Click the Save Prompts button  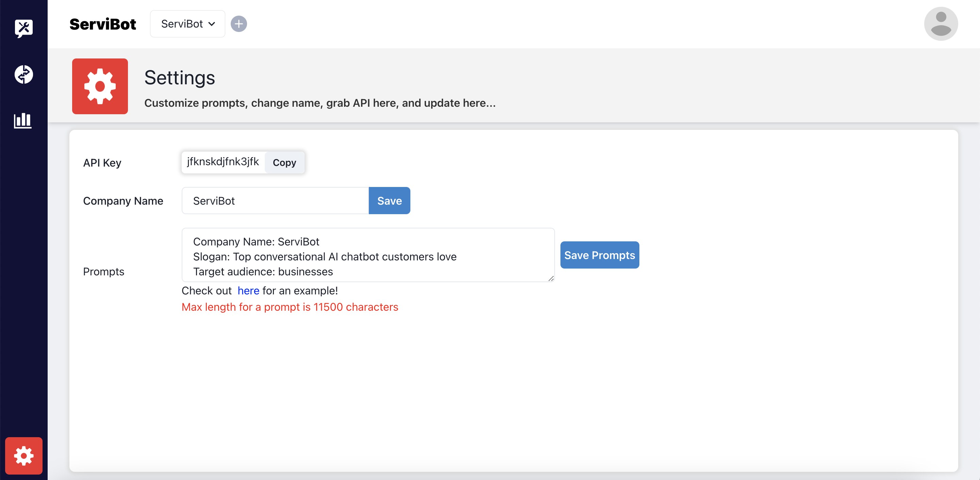point(599,255)
